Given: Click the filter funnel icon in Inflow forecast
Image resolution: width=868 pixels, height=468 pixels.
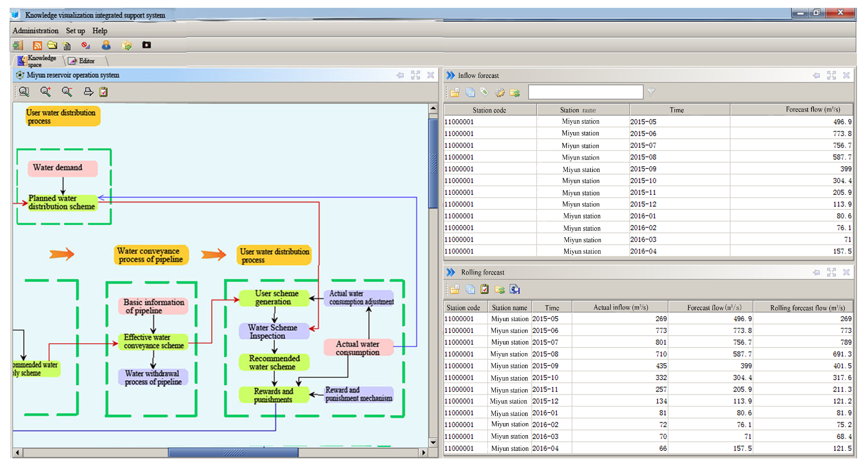Looking at the screenshot, I should (651, 92).
